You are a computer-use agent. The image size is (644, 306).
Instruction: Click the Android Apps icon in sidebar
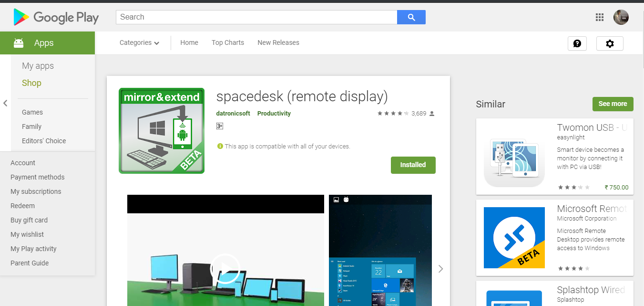point(19,43)
